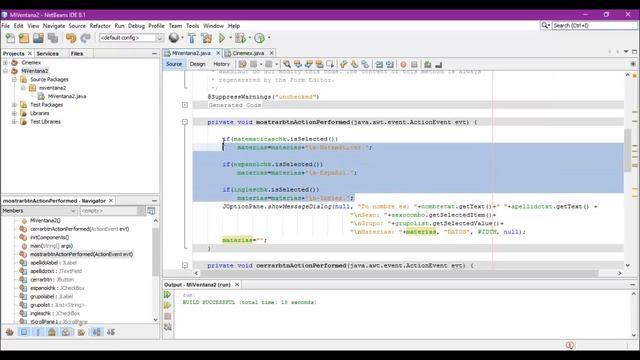This screenshot has height=360, width=640.
Task: Expand the Test Libraries node
Action: [14, 122]
